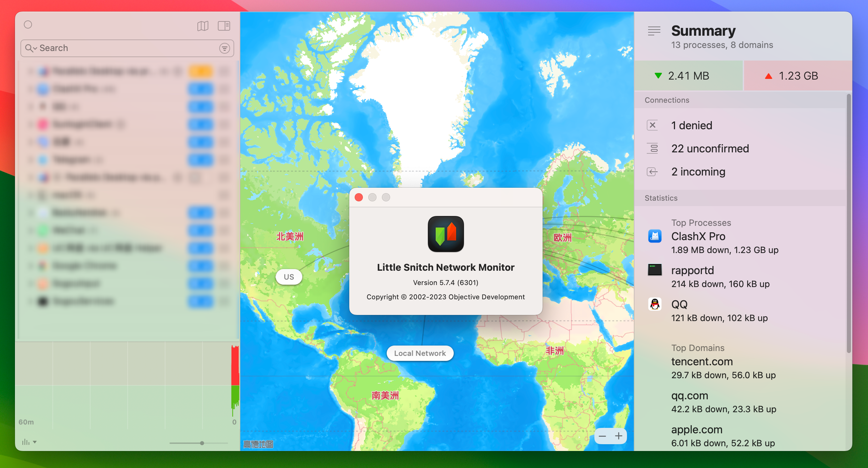Screen dimensions: 868x468
Task: Click the QQ icon in top processes
Action: (x=655, y=305)
